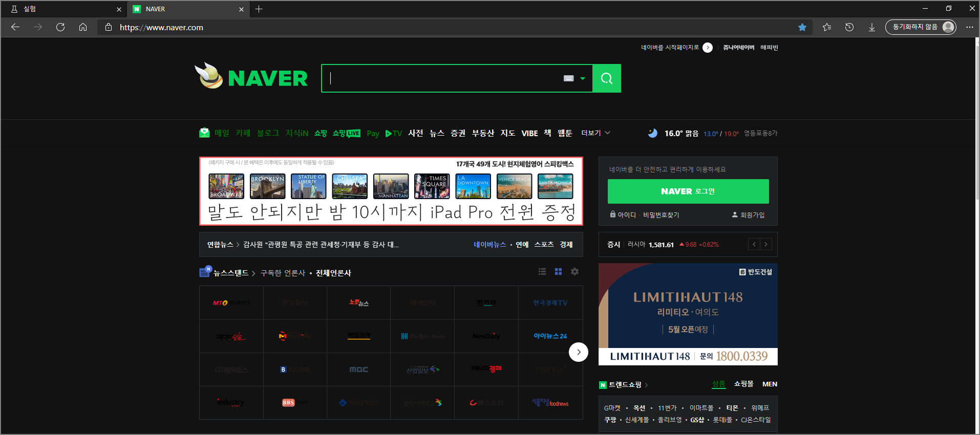Image resolution: width=980 pixels, height=435 pixels.
Task: Open 쇼핑LIVE from service menu
Action: tap(347, 133)
